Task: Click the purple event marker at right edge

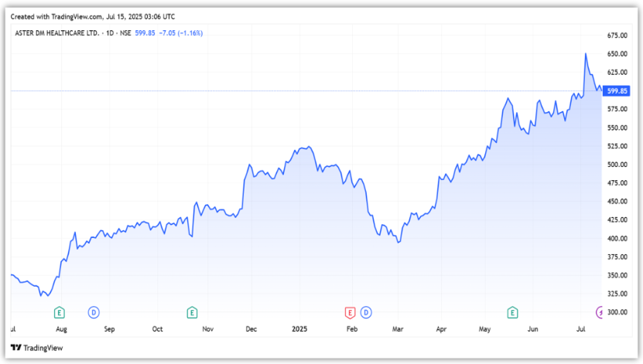Action: pos(600,312)
